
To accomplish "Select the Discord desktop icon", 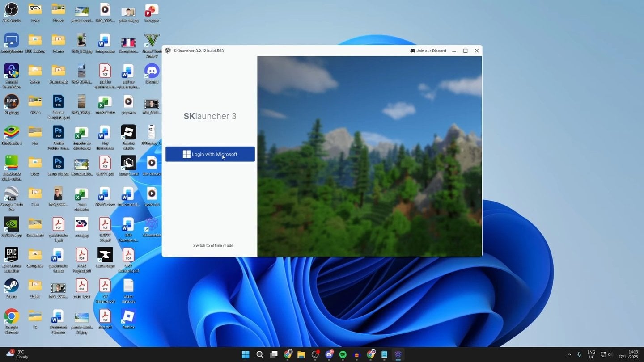I will point(152,72).
